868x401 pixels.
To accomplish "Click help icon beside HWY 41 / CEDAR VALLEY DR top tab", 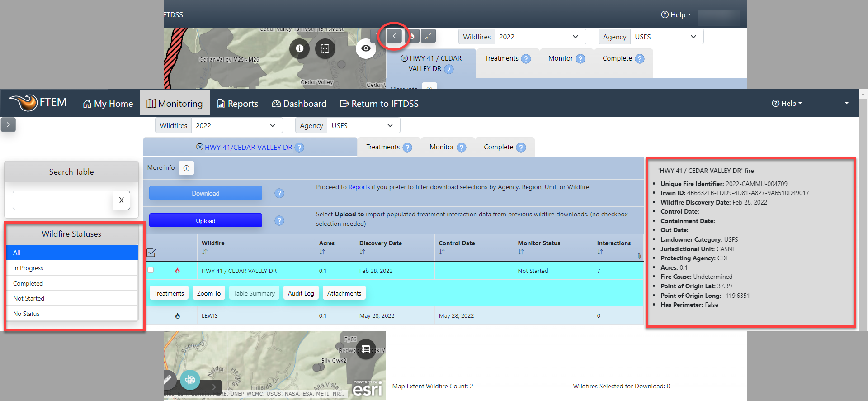I will (x=448, y=69).
